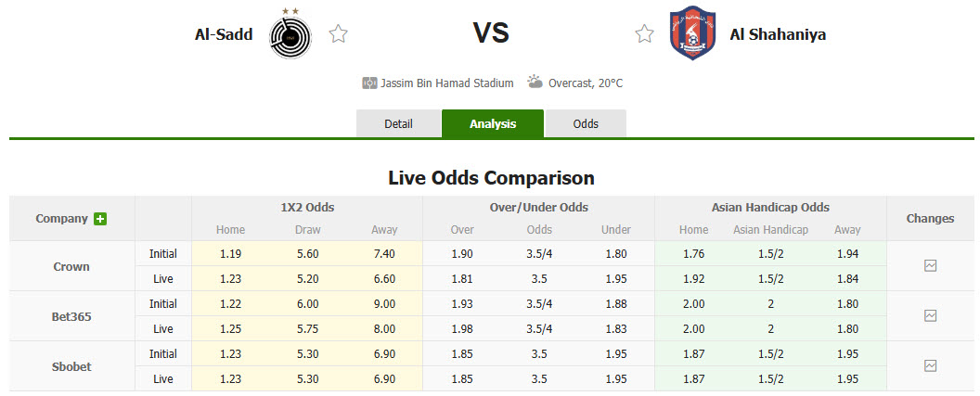
Task: Open the Odds tab
Action: [586, 123]
